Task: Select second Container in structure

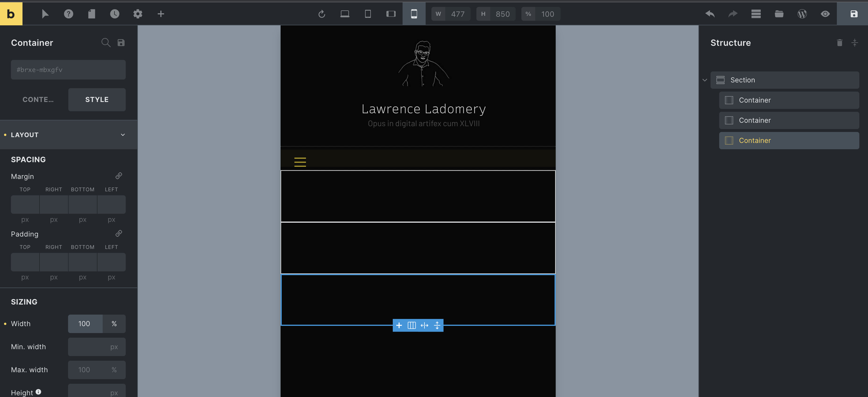Action: pos(789,120)
